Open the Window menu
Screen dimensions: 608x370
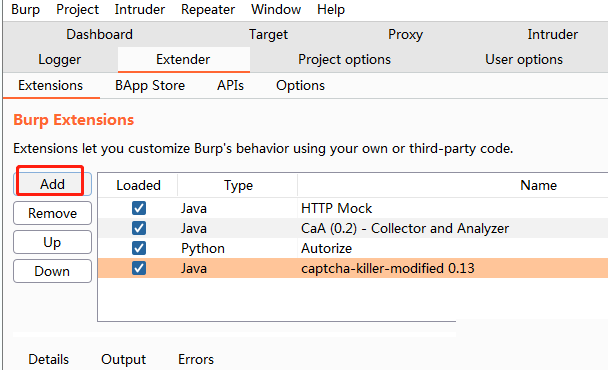[x=276, y=9]
